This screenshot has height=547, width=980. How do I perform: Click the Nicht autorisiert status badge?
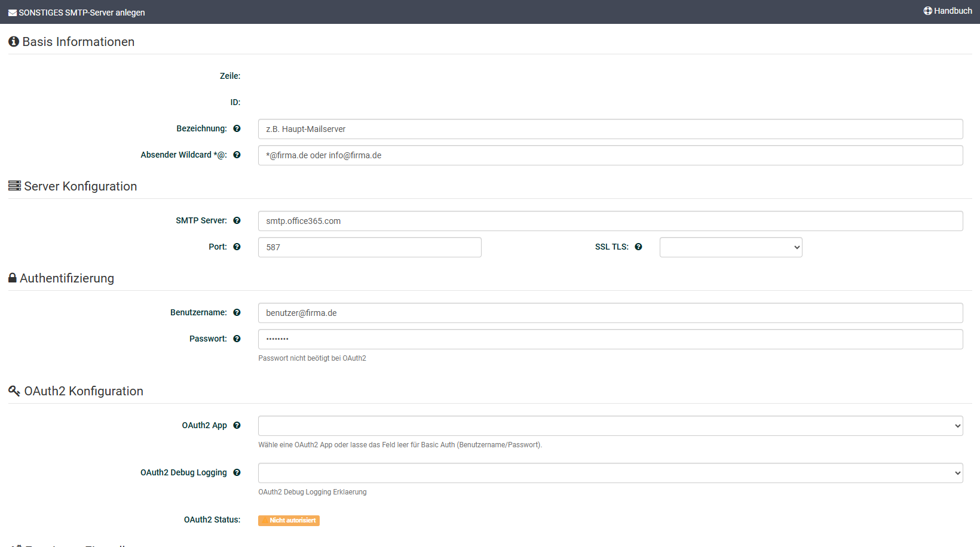[289, 521]
